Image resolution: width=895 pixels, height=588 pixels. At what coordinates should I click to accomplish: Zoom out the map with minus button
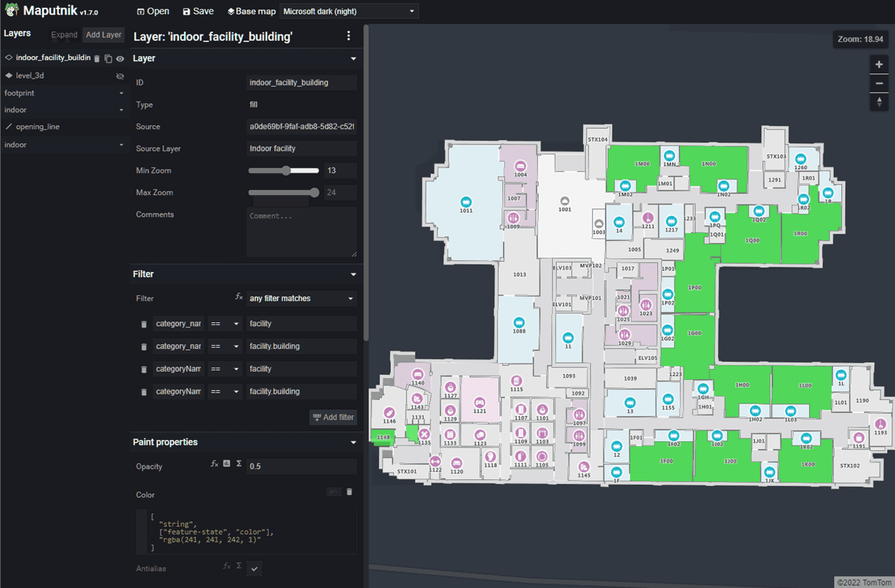[879, 83]
